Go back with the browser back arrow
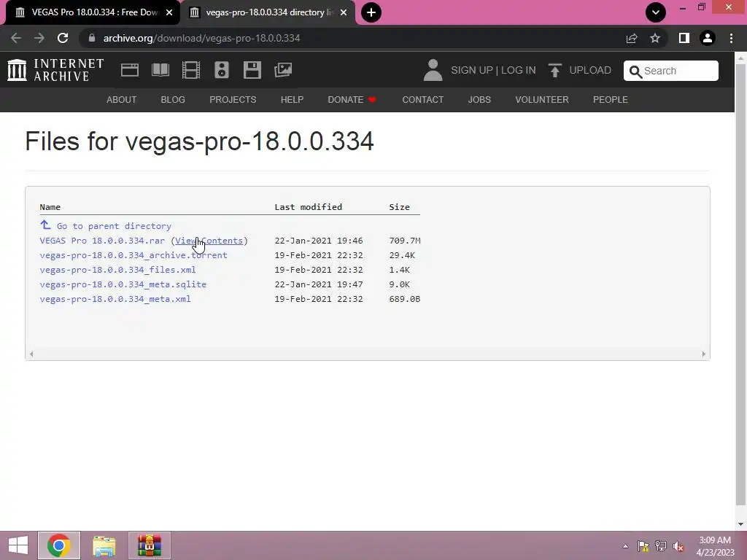Viewport: 747px width, 560px height. coord(16,38)
